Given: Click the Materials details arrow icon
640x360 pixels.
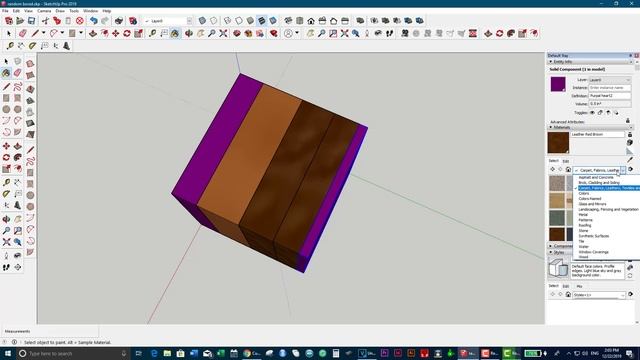Looking at the screenshot, I should [631, 169].
